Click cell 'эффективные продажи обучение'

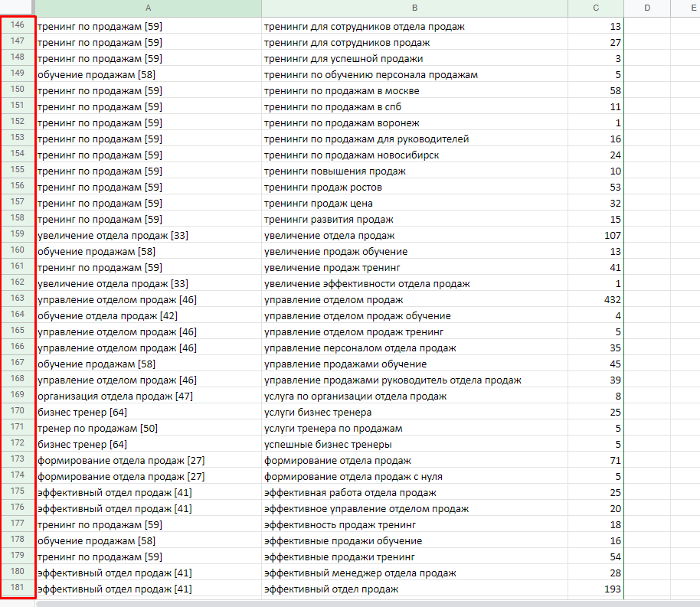pos(414,541)
